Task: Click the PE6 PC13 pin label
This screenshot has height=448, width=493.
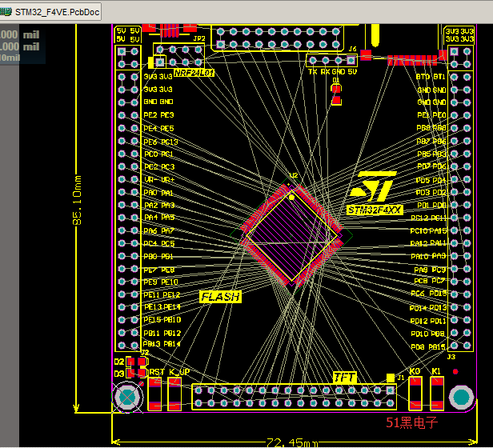Action: 161,142
